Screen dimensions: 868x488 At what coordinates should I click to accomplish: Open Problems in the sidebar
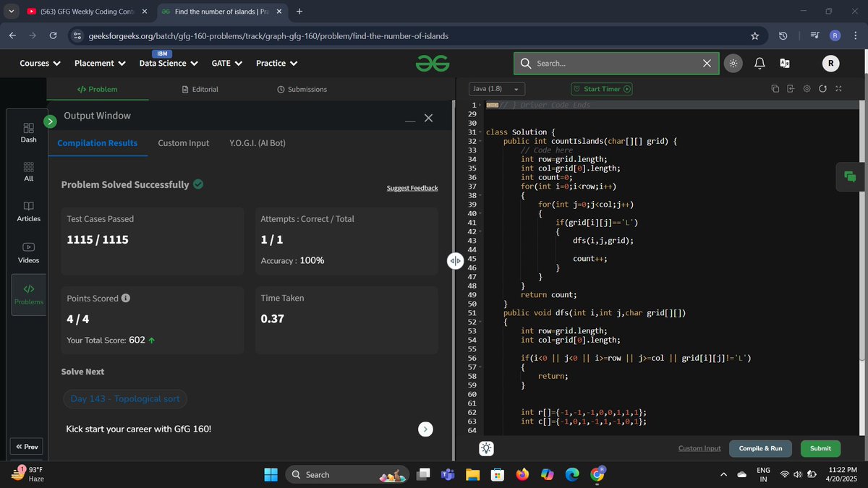(x=28, y=294)
